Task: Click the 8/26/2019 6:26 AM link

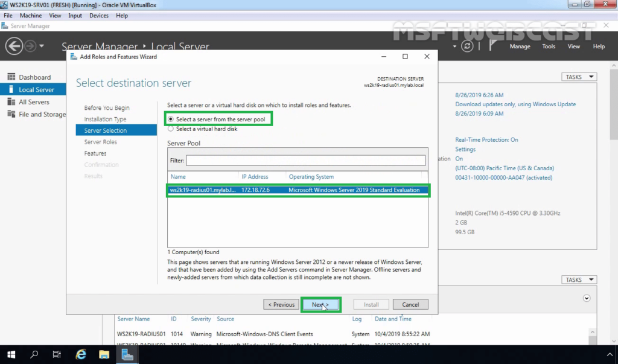Action: pyautogui.click(x=479, y=95)
